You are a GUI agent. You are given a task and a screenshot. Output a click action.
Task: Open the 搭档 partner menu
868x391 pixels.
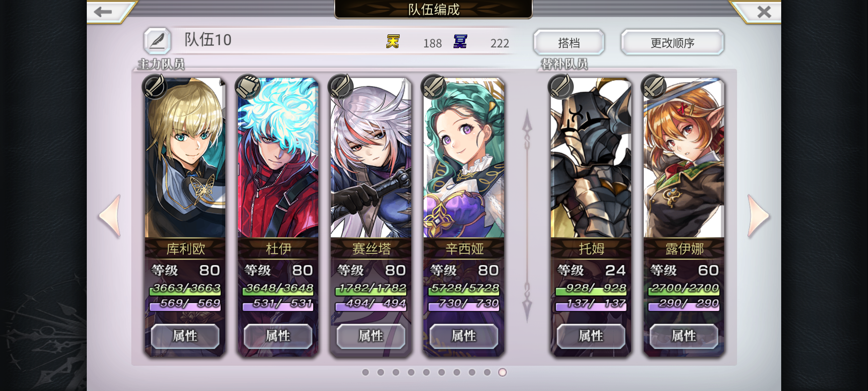(x=569, y=43)
